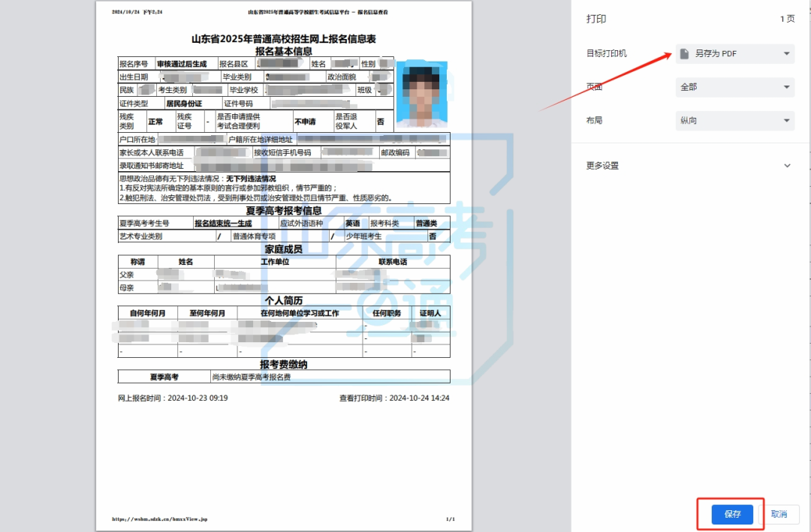Click the 报名基本信息 section heading
Viewport: 811px width, 532px height.
pyautogui.click(x=283, y=51)
